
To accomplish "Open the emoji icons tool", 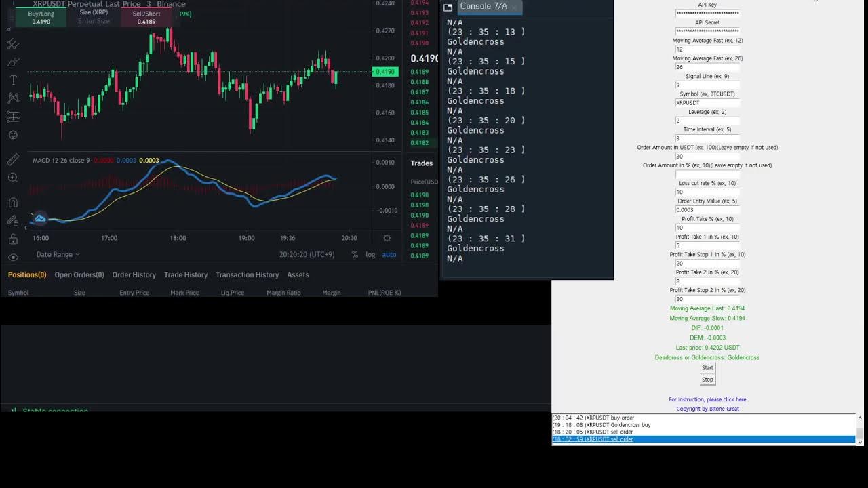I will point(13,135).
